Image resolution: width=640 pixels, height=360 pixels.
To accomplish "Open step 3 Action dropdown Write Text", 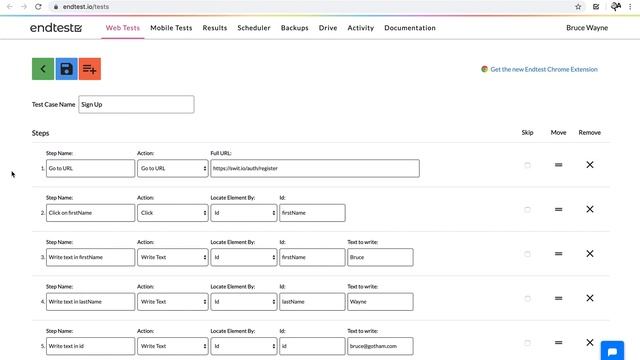I will tap(173, 257).
